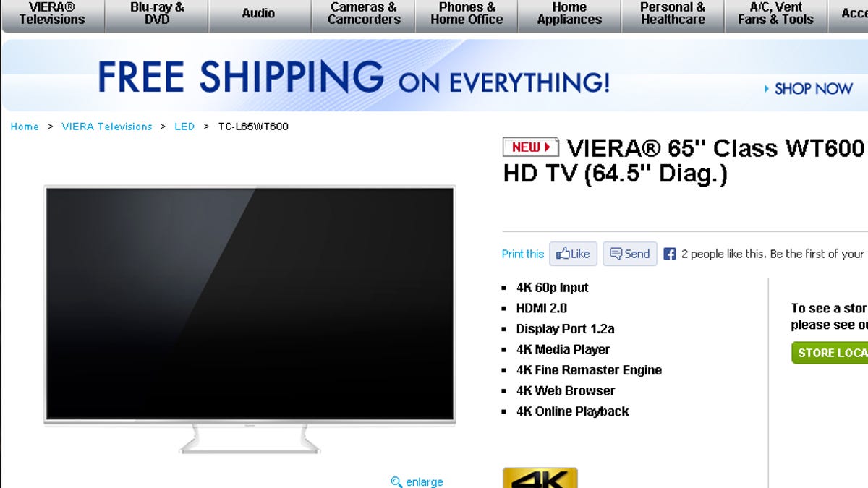
Task: Click the red NEW badge by product title
Action: (x=531, y=147)
